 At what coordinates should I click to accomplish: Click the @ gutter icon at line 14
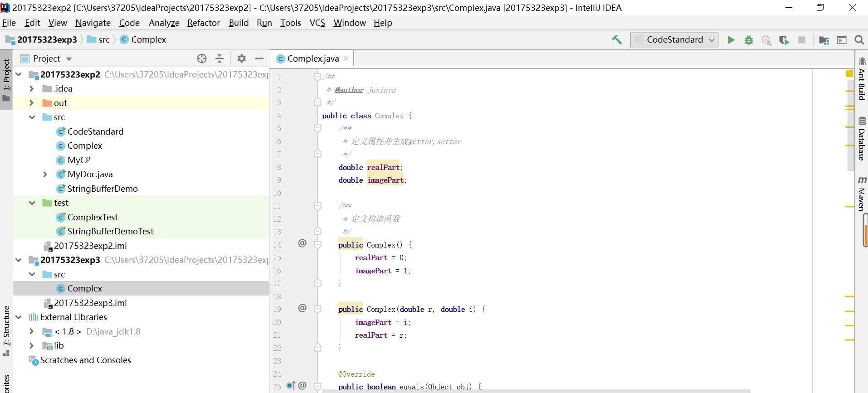click(302, 243)
